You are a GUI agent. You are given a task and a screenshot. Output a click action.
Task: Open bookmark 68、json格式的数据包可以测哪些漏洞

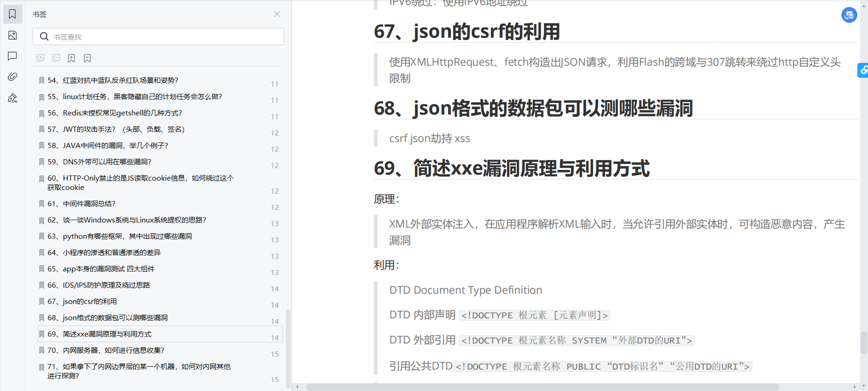pos(108,318)
